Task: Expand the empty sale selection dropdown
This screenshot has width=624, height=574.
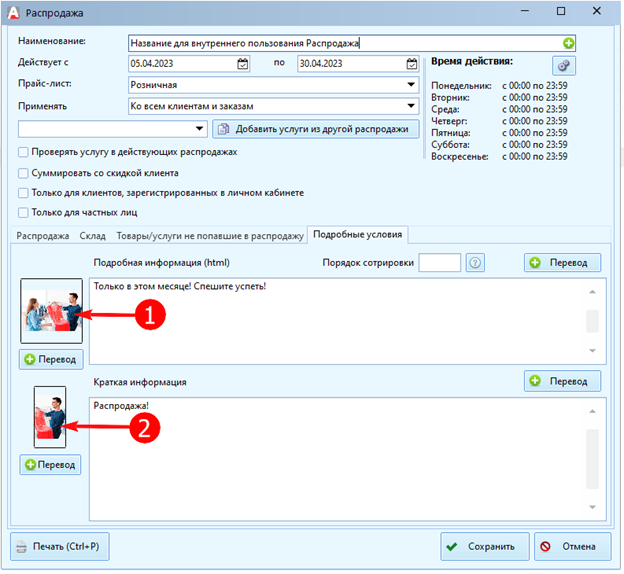Action: (200, 129)
